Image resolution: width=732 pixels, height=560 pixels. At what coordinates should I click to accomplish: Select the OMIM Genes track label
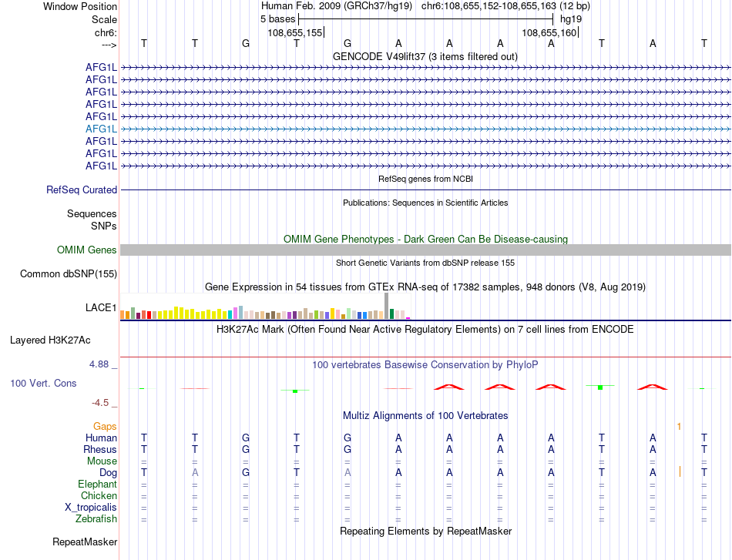coord(86,250)
